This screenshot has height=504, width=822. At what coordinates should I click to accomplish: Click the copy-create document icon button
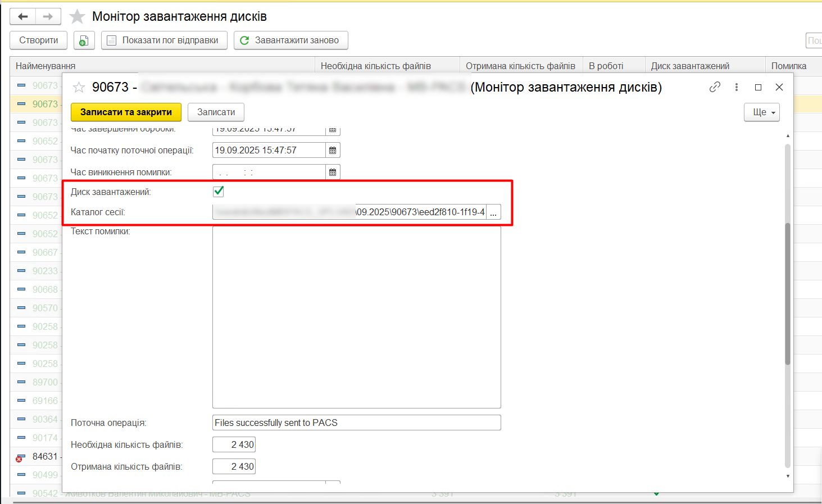pyautogui.click(x=84, y=40)
